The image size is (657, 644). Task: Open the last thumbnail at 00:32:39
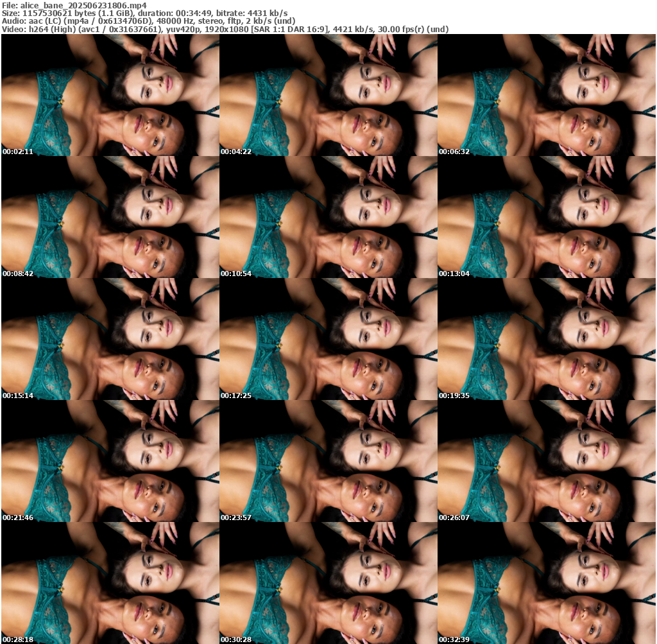tap(547, 583)
